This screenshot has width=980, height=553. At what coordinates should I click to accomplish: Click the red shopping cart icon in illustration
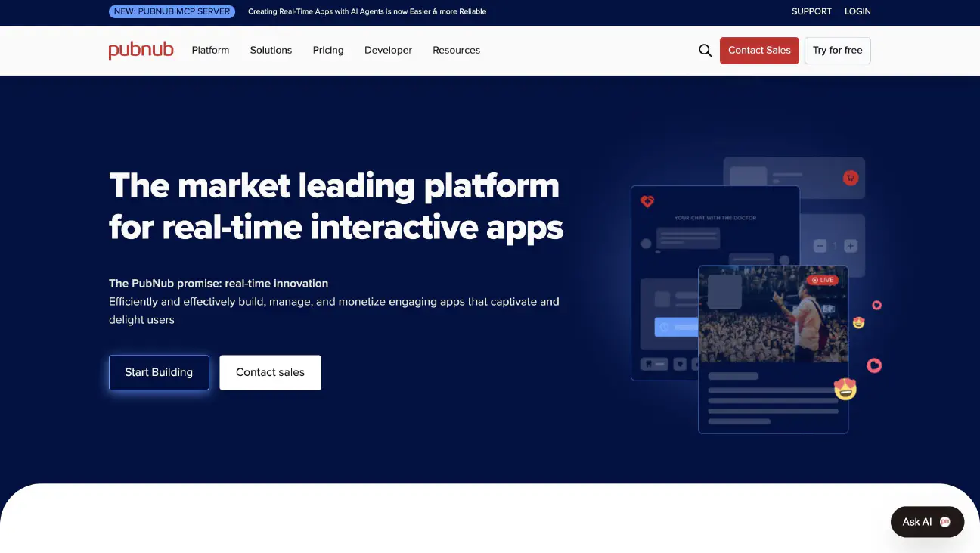point(851,178)
